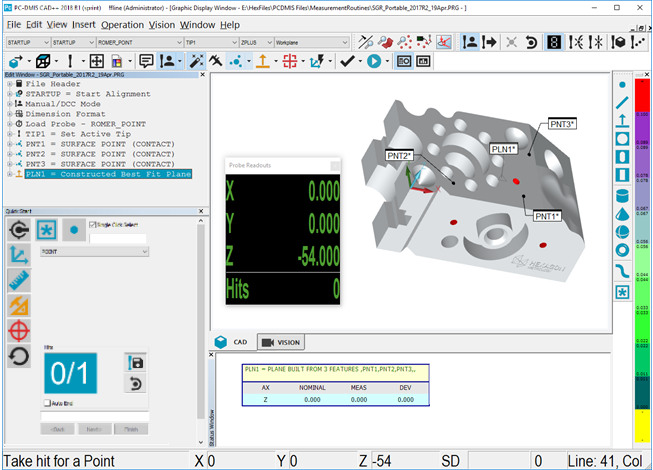Image resolution: width=653 pixels, height=470 pixels.
Task: Click the circular reset arrow icon in QuickStart
Action: pyautogui.click(x=18, y=355)
